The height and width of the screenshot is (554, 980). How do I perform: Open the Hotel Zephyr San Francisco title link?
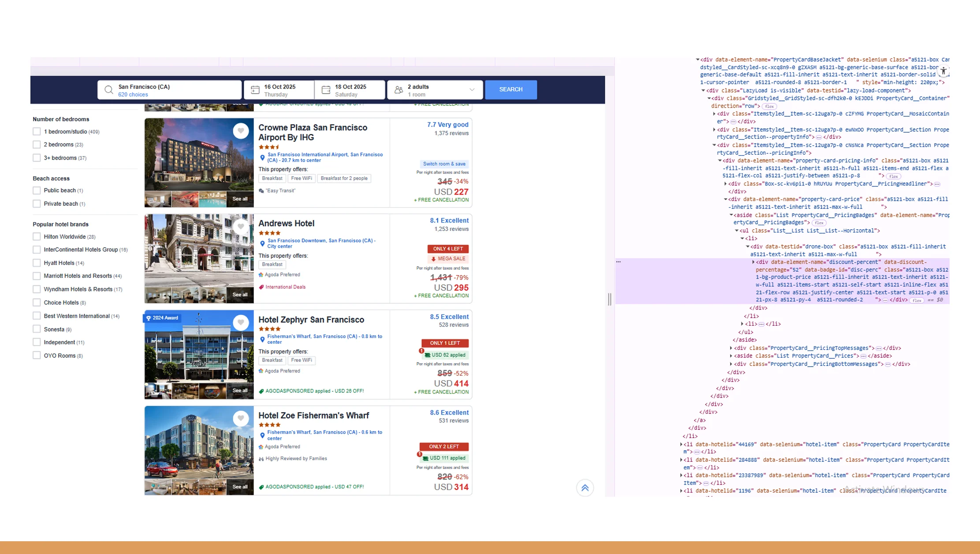click(x=311, y=320)
